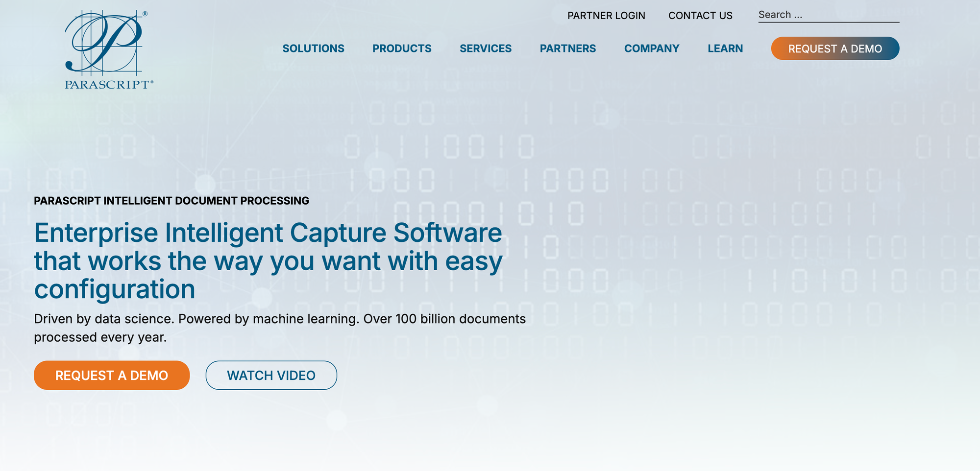The width and height of the screenshot is (980, 471).
Task: Click the Enterprise Intelligent Capture Software headline
Action: tap(269, 261)
